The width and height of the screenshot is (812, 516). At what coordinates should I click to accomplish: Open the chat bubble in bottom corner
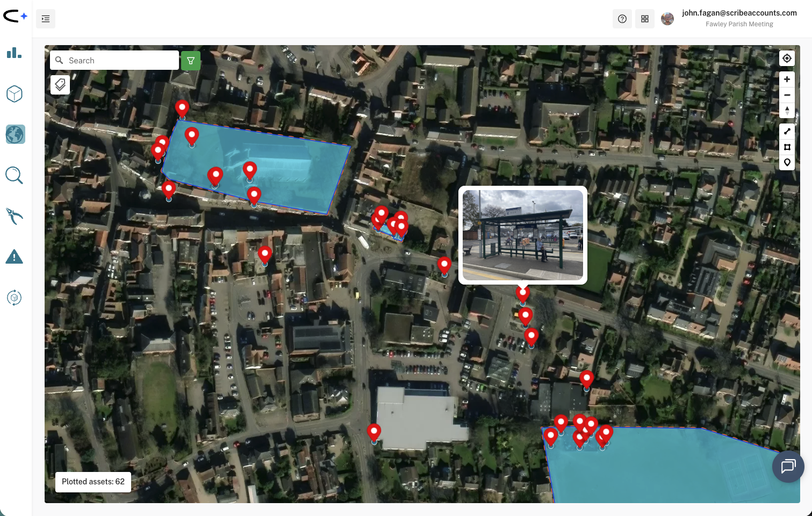tap(788, 467)
